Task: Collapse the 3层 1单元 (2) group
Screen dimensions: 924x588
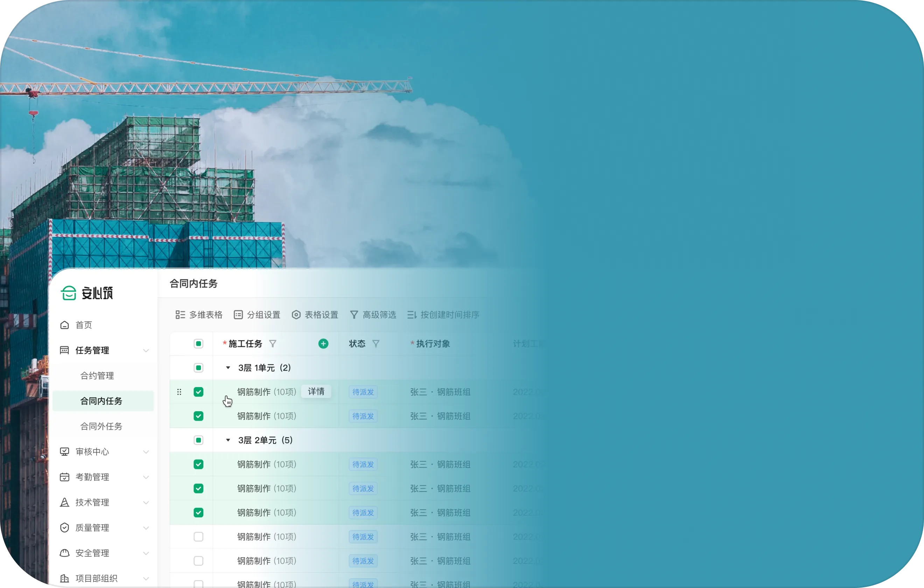Action: 228,368
